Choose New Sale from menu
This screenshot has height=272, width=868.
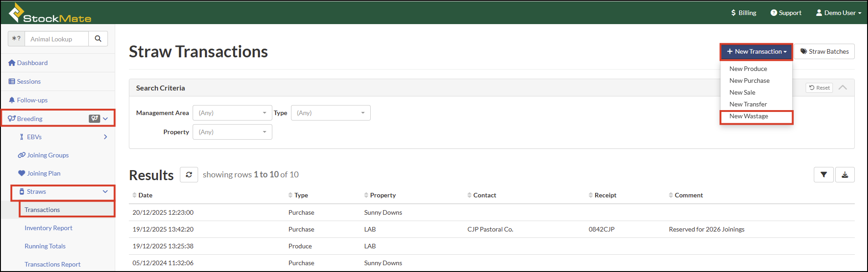[742, 92]
